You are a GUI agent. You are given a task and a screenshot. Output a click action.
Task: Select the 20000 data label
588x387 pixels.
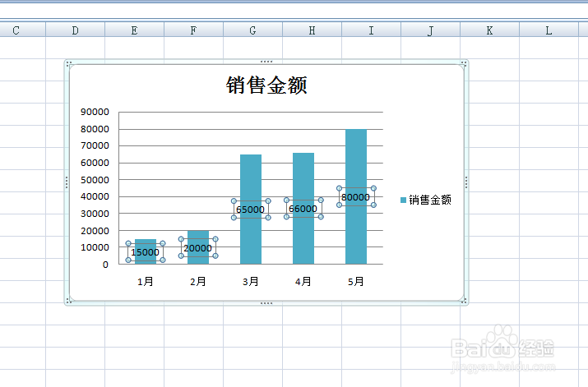click(x=198, y=247)
